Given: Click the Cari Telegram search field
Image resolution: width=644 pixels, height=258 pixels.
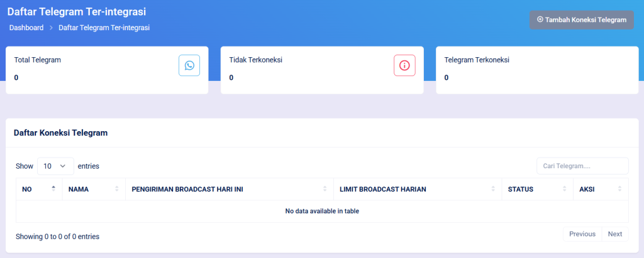Looking at the screenshot, I should click(x=582, y=166).
